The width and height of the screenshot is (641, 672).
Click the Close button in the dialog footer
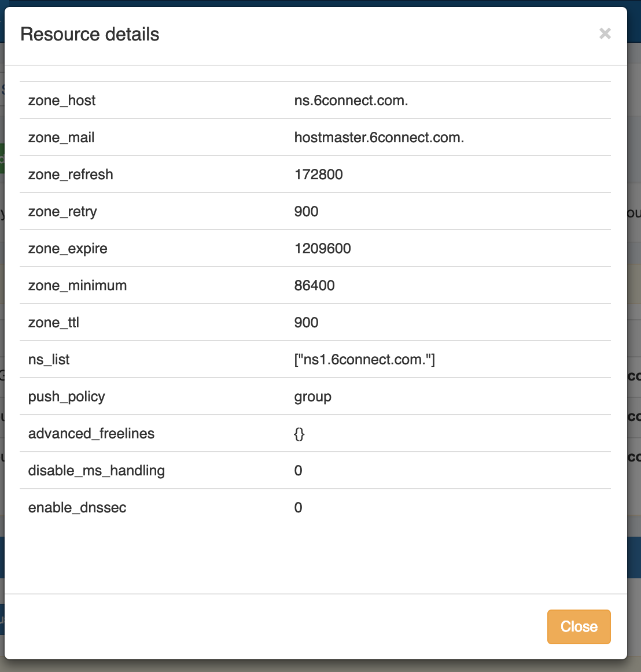(579, 626)
